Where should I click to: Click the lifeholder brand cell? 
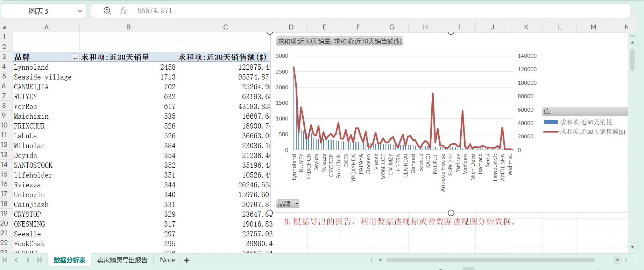(46, 175)
